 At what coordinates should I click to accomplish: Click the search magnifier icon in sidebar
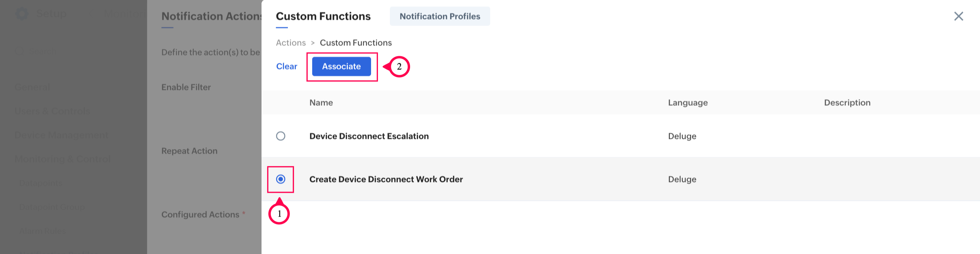click(x=20, y=51)
